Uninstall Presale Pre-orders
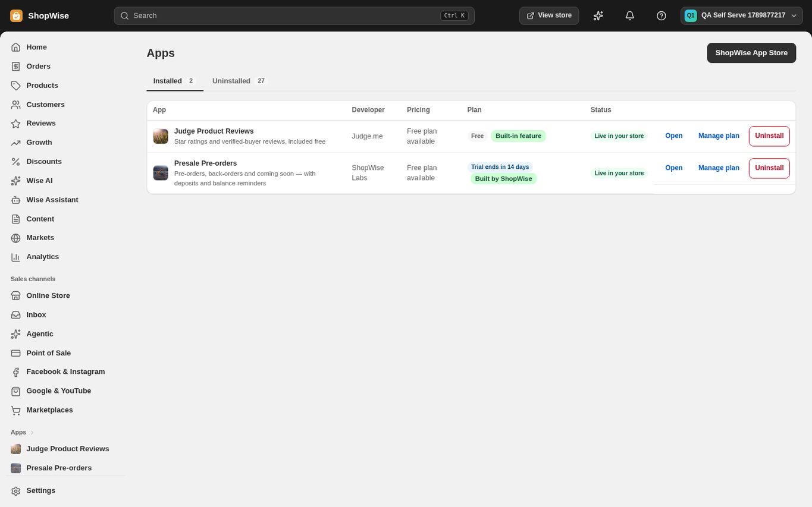The image size is (812, 507). [x=769, y=168]
